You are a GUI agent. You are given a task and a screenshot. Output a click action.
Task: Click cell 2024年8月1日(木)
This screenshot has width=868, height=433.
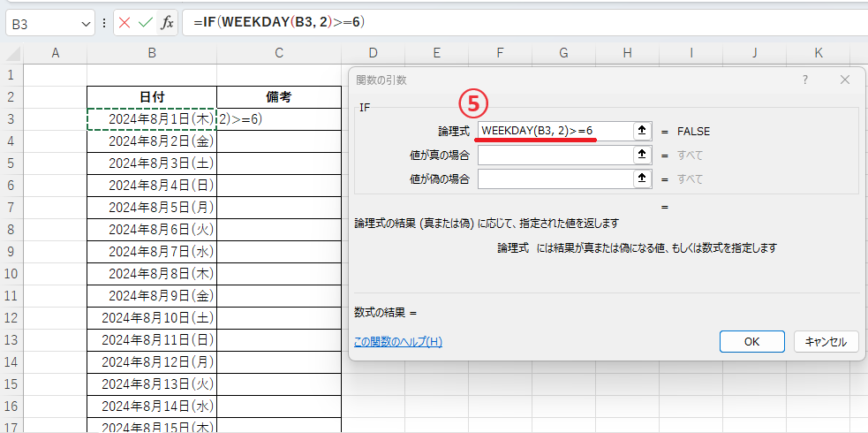click(x=152, y=119)
